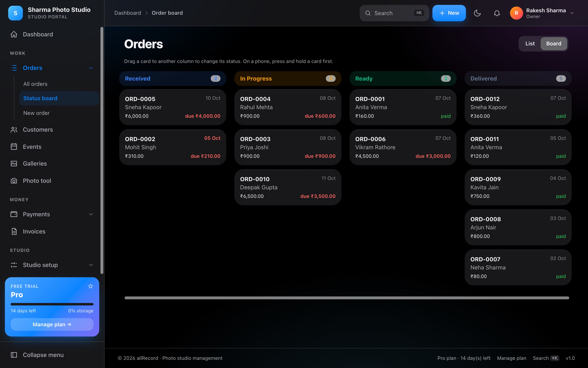Click the trial progress bar on Pro card
The width and height of the screenshot is (588, 368).
click(52, 304)
